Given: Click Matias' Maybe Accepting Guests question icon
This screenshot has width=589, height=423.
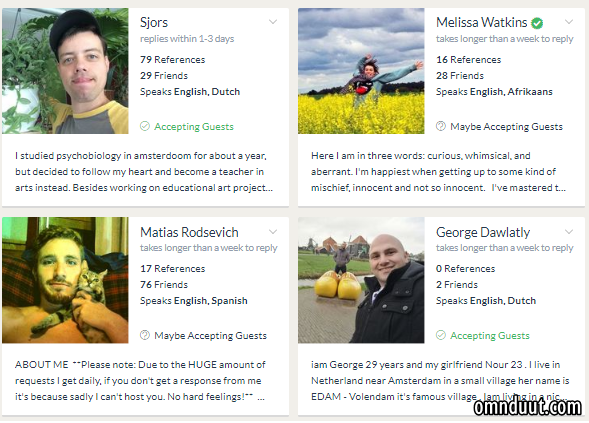Looking at the screenshot, I should pyautogui.click(x=145, y=335).
